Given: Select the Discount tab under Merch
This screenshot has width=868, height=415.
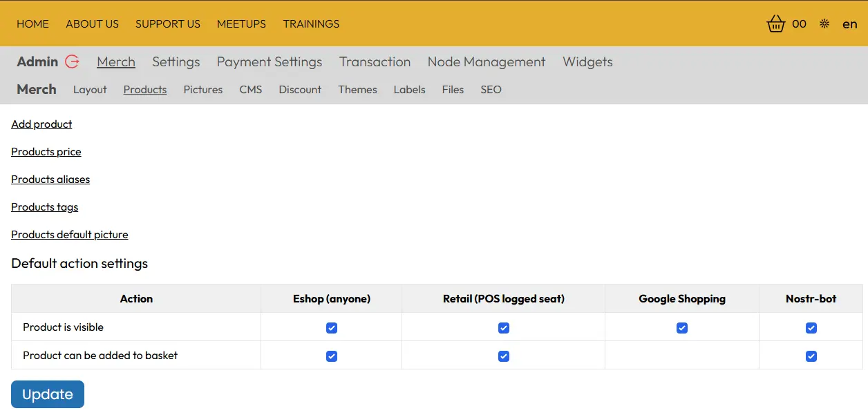Looking at the screenshot, I should point(300,89).
